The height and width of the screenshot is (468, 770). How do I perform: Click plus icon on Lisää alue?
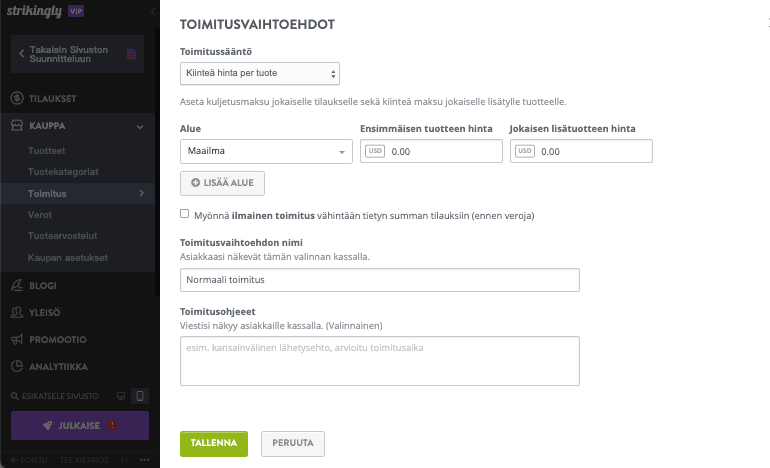click(x=195, y=183)
